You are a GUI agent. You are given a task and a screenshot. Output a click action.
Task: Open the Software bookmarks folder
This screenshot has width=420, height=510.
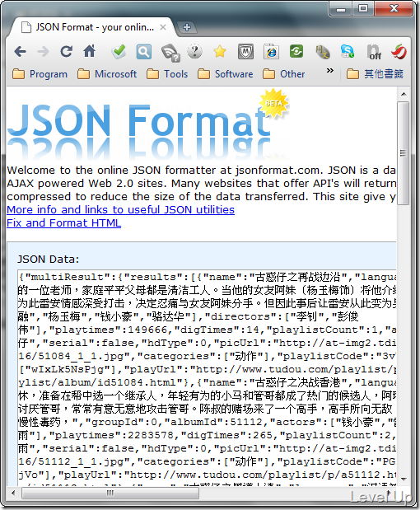226,74
